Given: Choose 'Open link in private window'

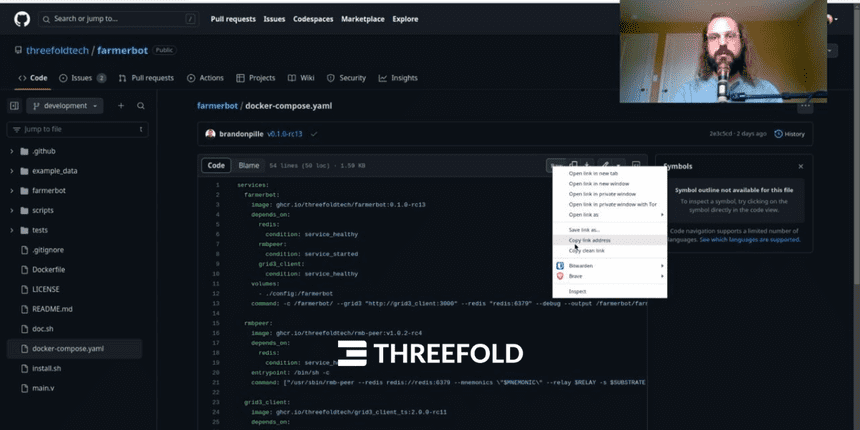Looking at the screenshot, I should click(609, 194).
